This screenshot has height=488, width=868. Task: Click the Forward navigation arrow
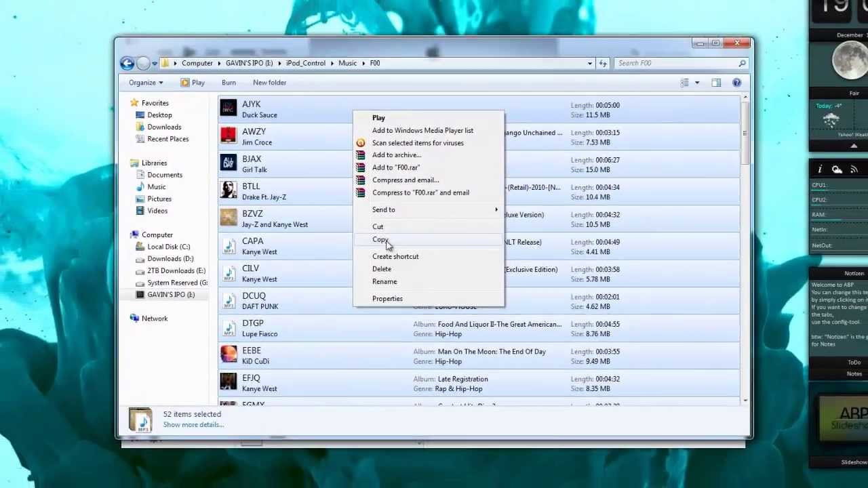click(x=143, y=63)
